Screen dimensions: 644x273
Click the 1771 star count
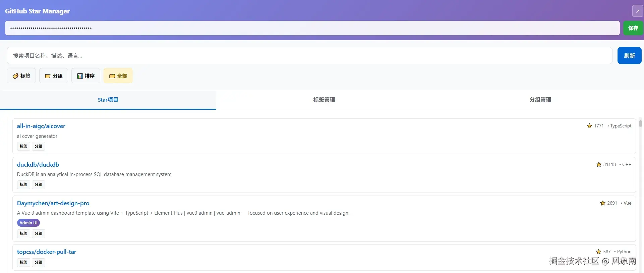pos(599,126)
